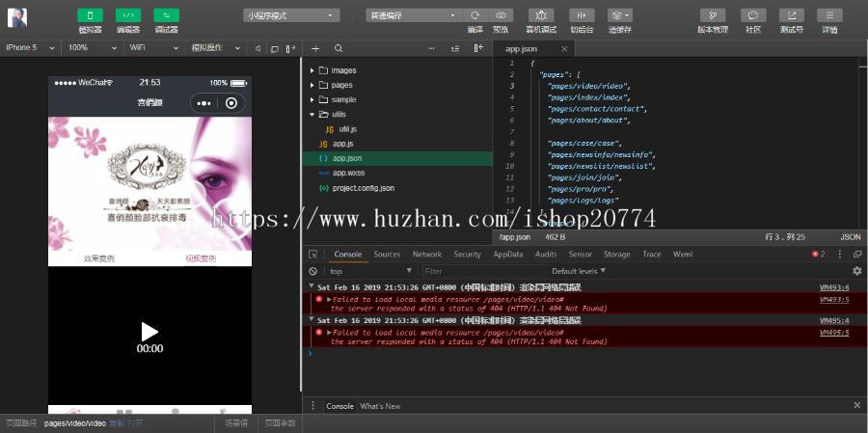The height and width of the screenshot is (433, 868).
Task: Close the app.json editor tab
Action: tap(564, 49)
